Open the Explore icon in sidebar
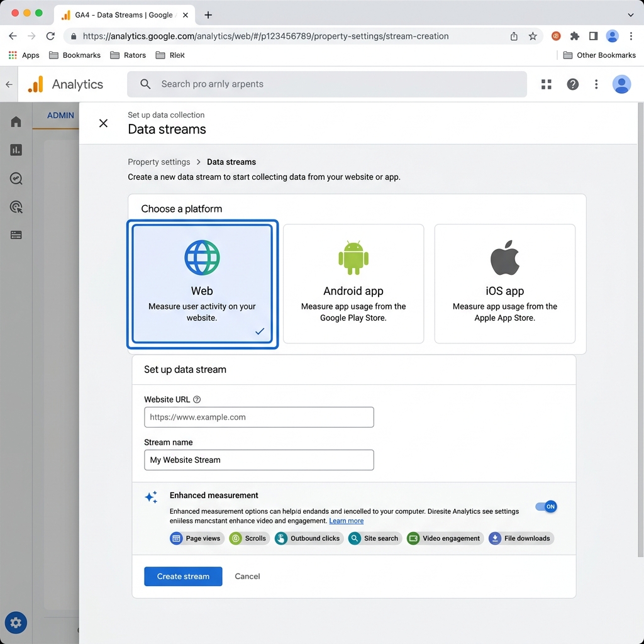This screenshot has height=644, width=644. click(16, 178)
